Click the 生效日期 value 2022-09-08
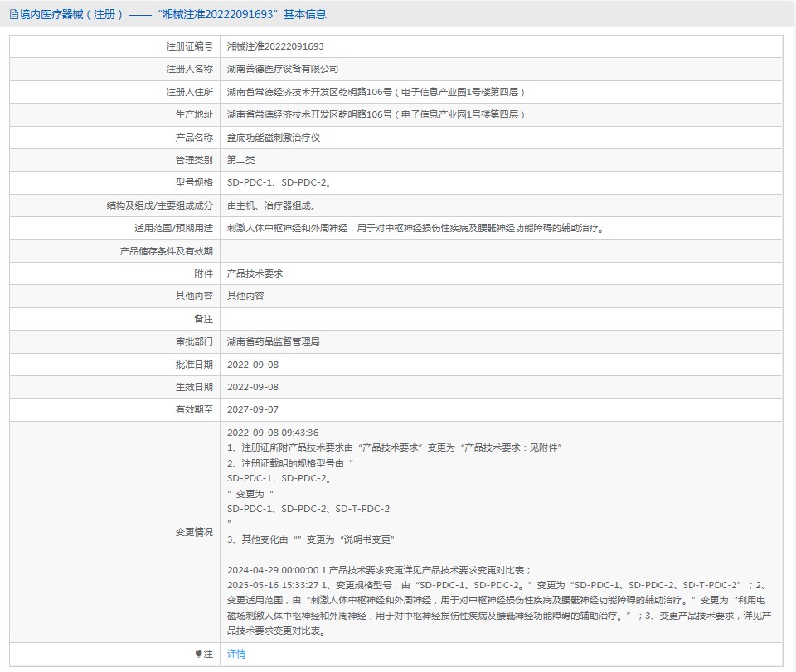Screen dimensions: 796x672 click(253, 387)
